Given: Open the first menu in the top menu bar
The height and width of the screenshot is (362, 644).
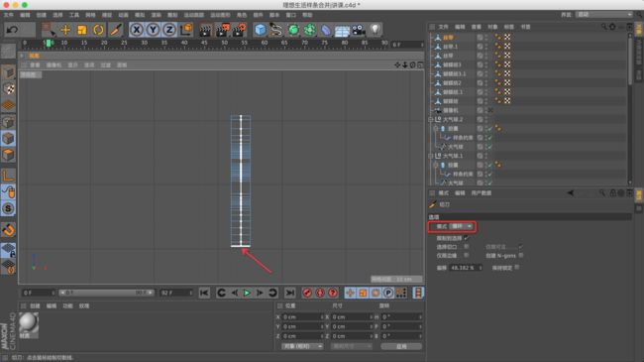Looking at the screenshot, I should point(9,15).
